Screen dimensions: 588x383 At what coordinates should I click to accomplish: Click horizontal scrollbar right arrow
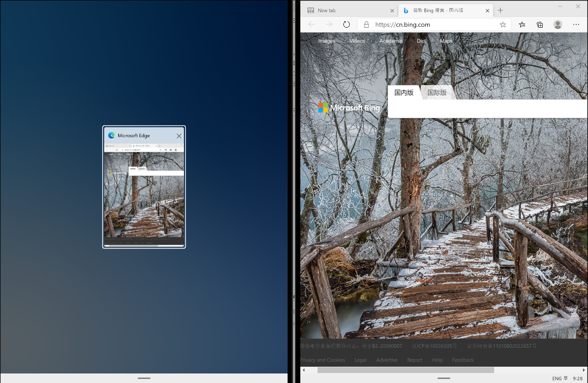[583, 370]
